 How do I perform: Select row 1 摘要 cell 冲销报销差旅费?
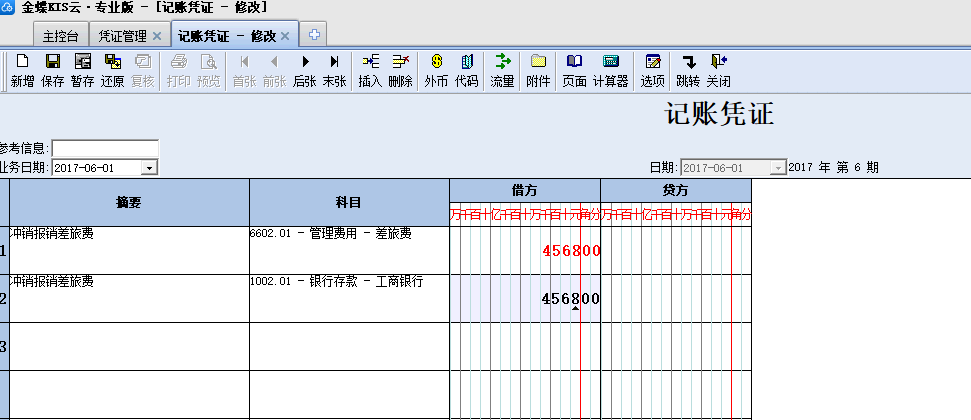click(129, 250)
